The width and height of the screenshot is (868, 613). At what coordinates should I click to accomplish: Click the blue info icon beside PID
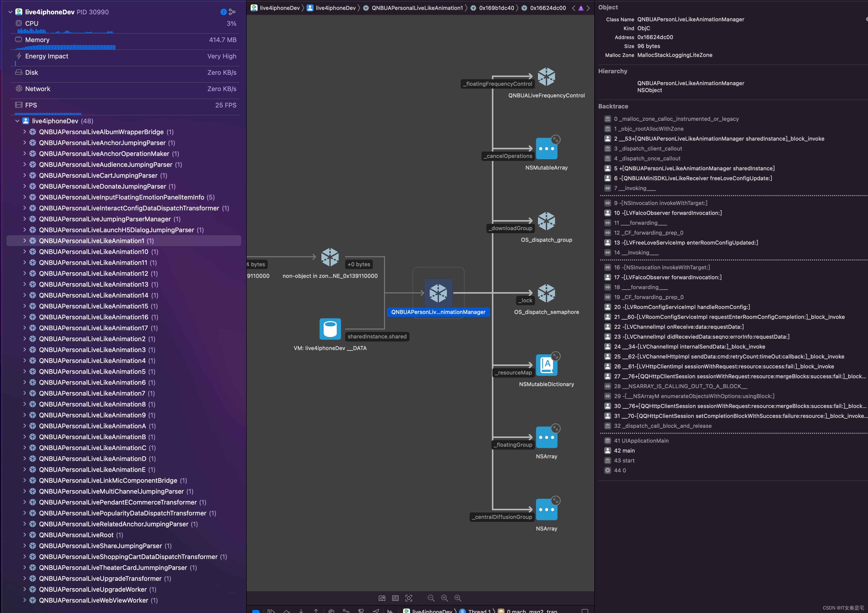tap(223, 12)
